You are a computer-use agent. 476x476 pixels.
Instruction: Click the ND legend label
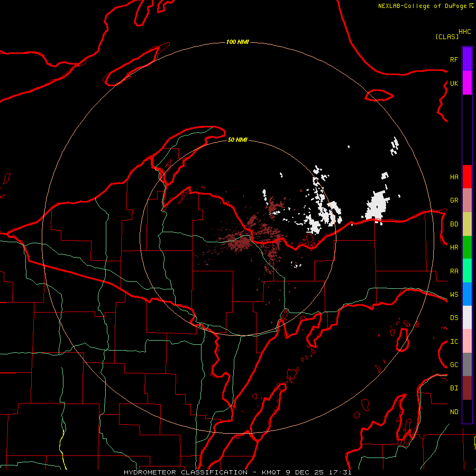coord(454,412)
